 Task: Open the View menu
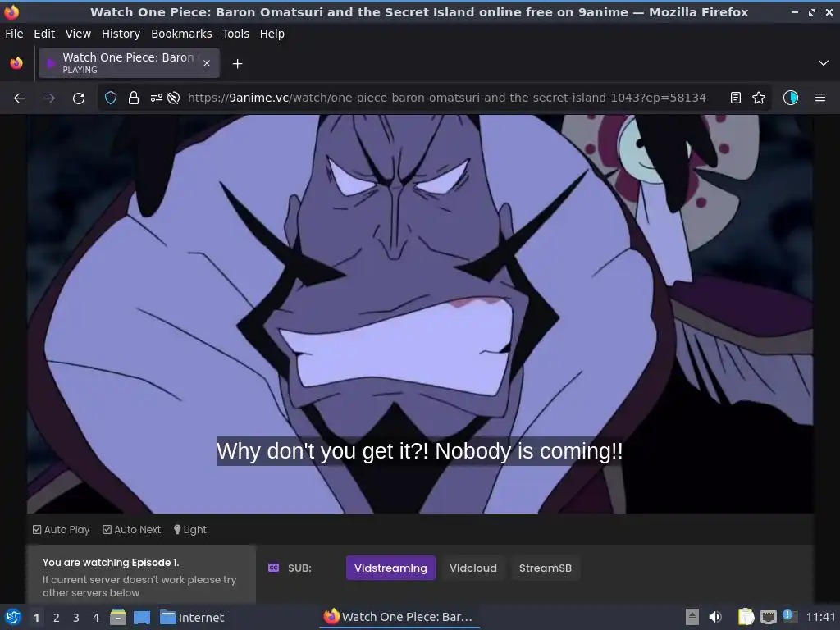tap(78, 34)
